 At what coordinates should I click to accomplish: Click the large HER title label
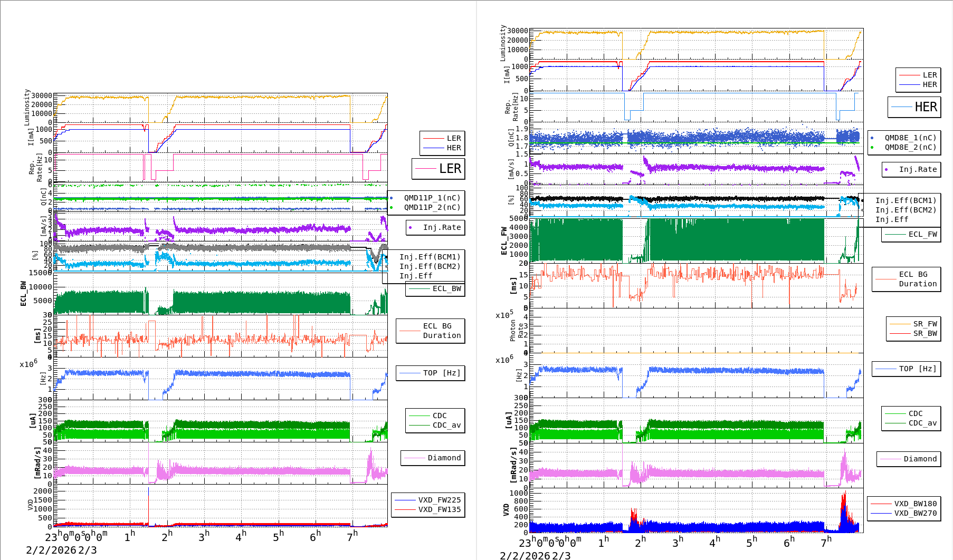914,107
